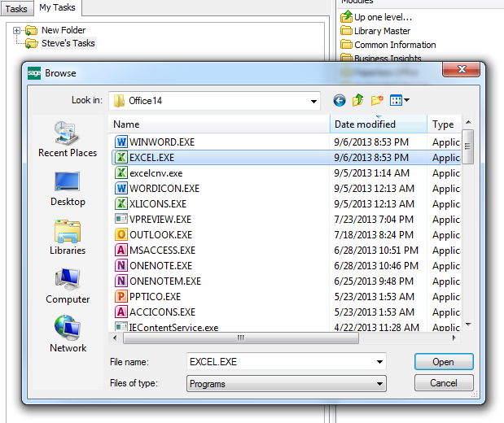Viewport: 504px width, 423px height.
Task: Click into the File name text field
Action: click(280, 362)
